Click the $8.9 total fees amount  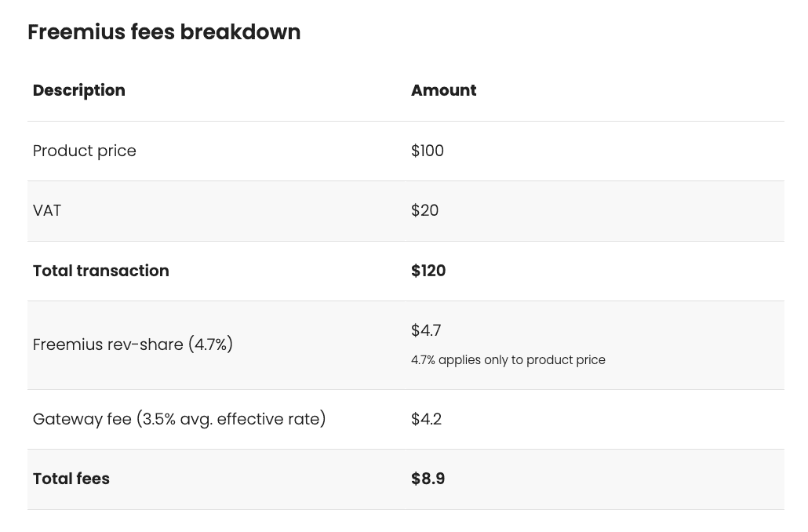[428, 479]
